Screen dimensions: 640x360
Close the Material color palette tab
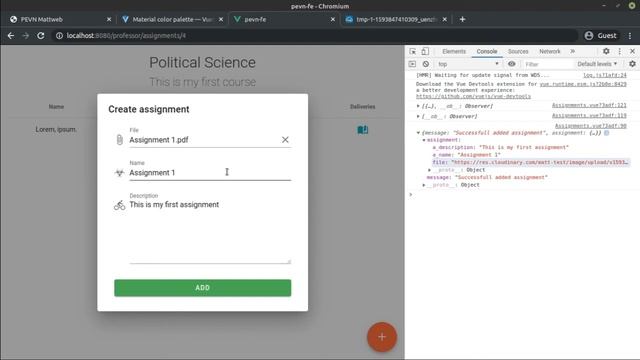pos(221,20)
